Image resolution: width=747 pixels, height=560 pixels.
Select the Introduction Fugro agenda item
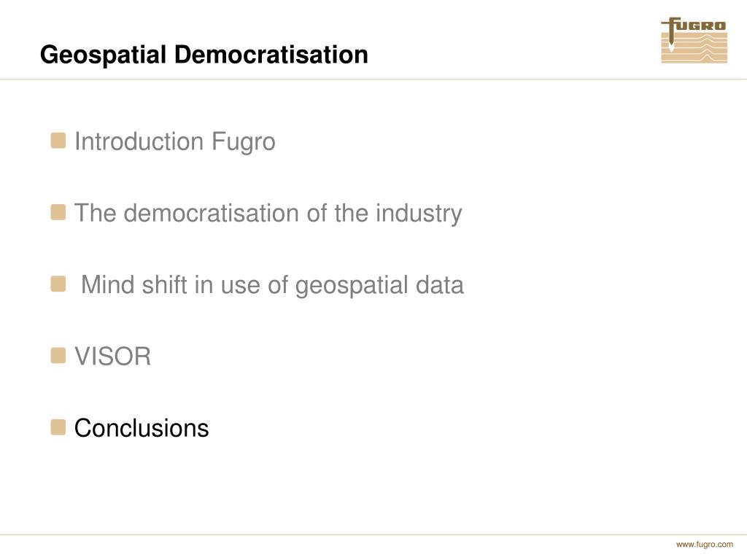[175, 142]
